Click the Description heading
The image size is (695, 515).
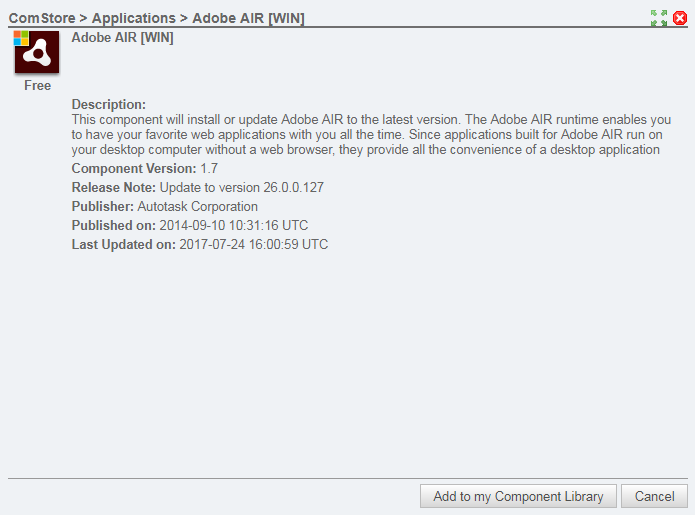[x=109, y=104]
